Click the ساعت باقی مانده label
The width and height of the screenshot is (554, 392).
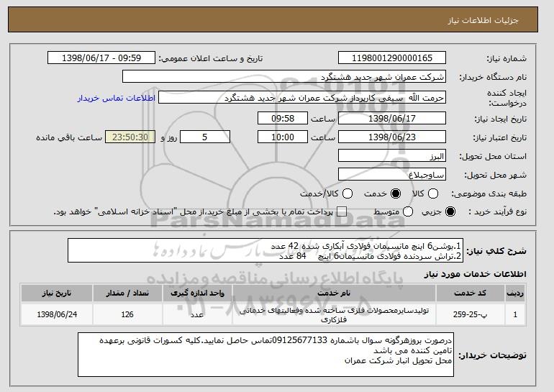(x=69, y=137)
